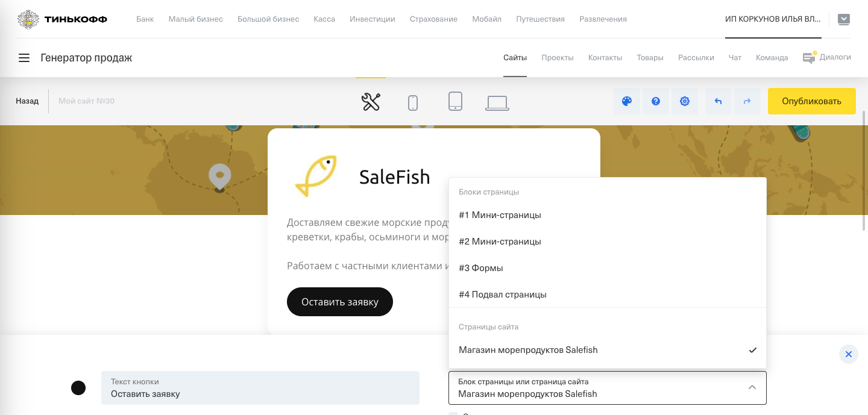The width and height of the screenshot is (868, 415).
Task: Open the hamburger menu
Action: [24, 58]
